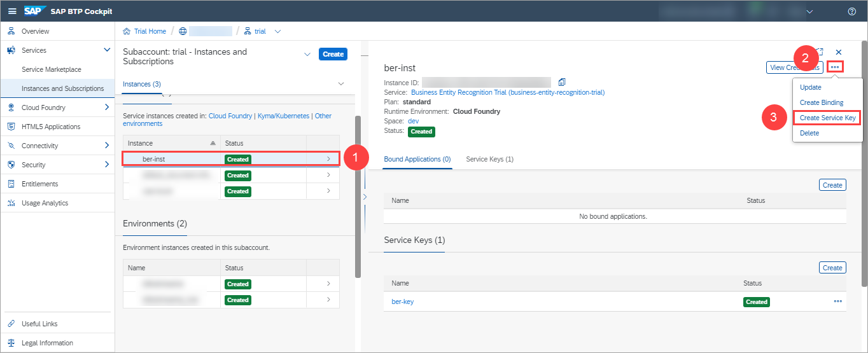The width and height of the screenshot is (868, 353).
Task: Click Create in Service Keys section
Action: tap(832, 268)
